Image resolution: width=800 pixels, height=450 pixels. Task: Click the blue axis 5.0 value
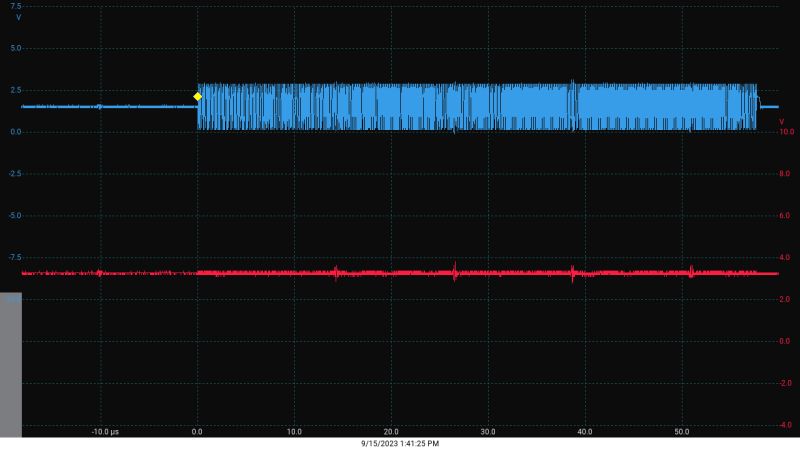tap(16, 48)
